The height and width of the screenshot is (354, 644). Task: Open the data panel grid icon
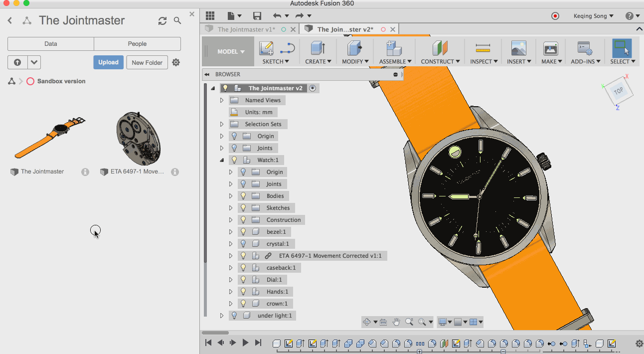tap(210, 16)
